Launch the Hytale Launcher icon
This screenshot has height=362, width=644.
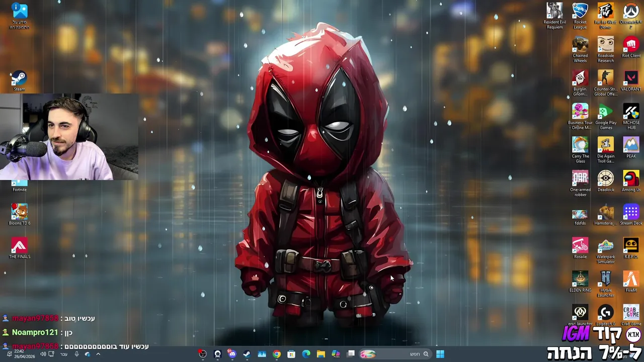click(x=606, y=285)
